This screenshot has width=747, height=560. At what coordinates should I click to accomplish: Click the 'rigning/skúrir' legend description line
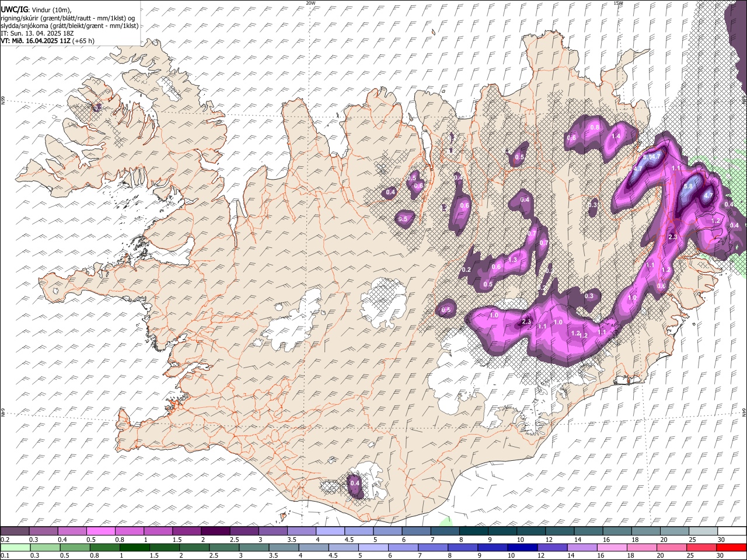[68, 18]
